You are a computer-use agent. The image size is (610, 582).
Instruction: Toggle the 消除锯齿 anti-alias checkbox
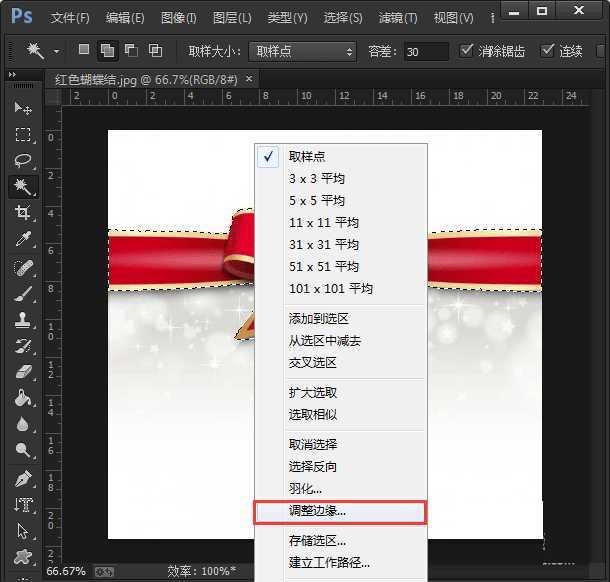pos(468,51)
